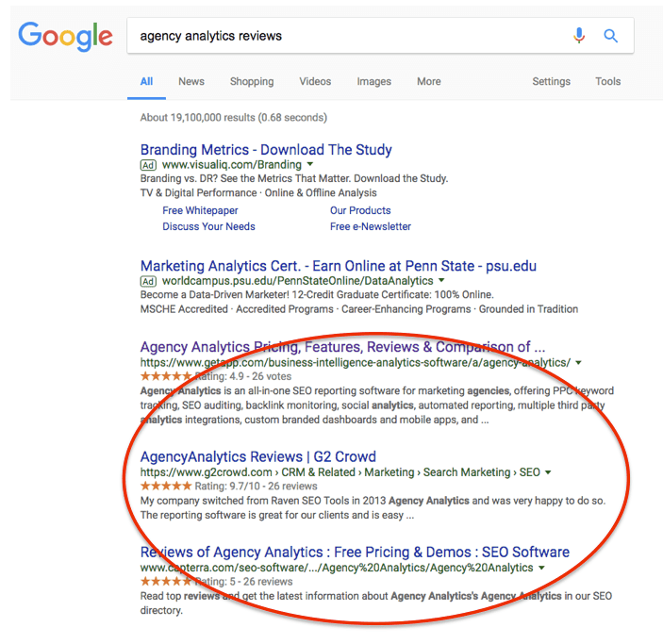Click Rating: 9.7/10 - 26 reviews text
Viewport: 663px width, 644px height.
(x=256, y=486)
